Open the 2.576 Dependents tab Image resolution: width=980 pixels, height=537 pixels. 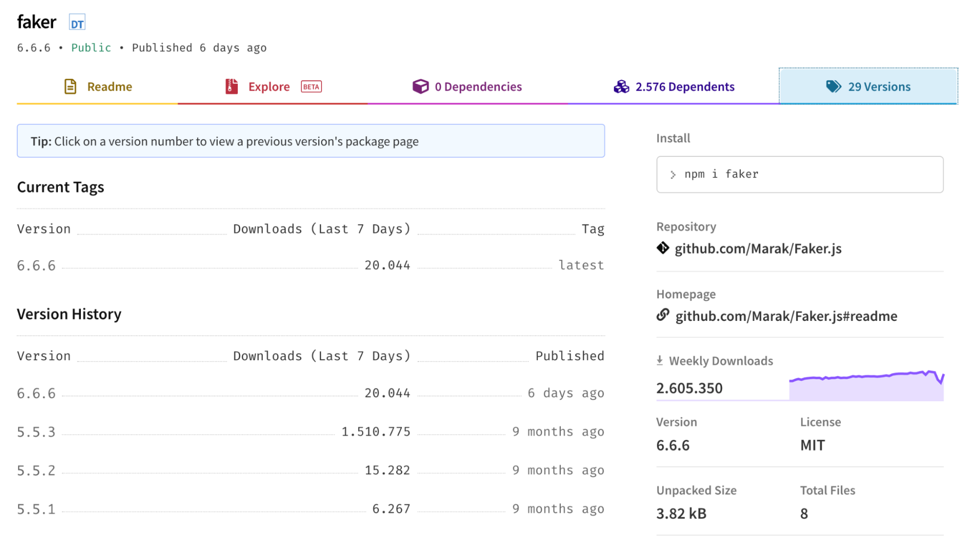674,87
